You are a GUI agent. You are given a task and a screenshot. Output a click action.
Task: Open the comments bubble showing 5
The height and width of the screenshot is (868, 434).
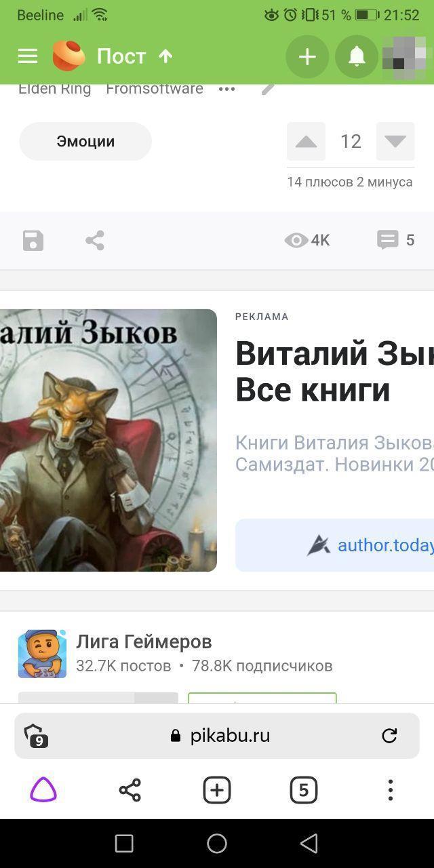point(395,240)
